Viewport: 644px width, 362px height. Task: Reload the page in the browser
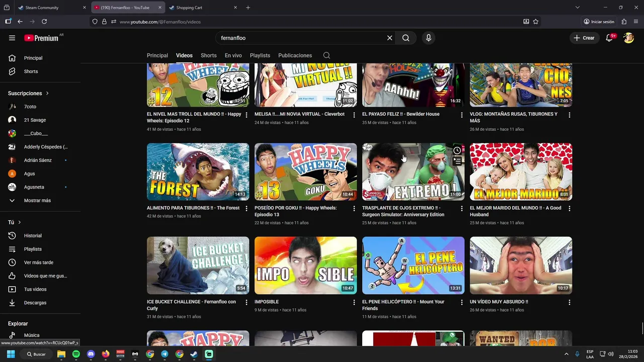(x=44, y=22)
